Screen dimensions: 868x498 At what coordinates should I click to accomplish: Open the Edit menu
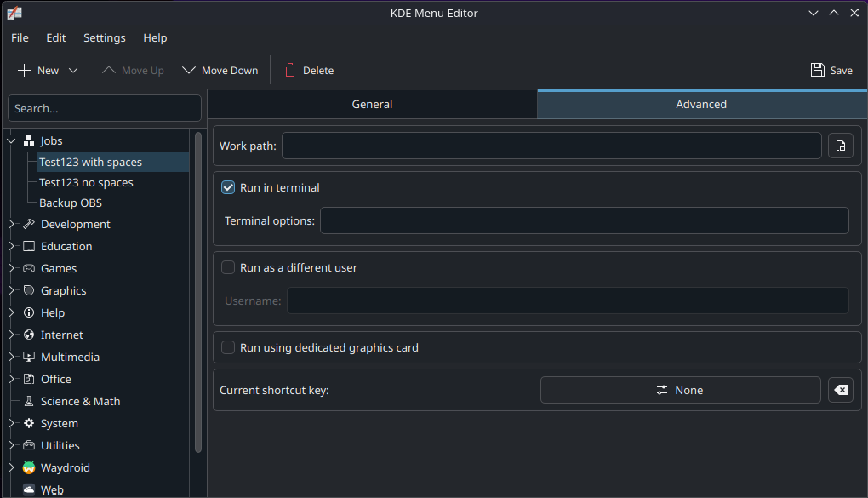click(x=56, y=37)
